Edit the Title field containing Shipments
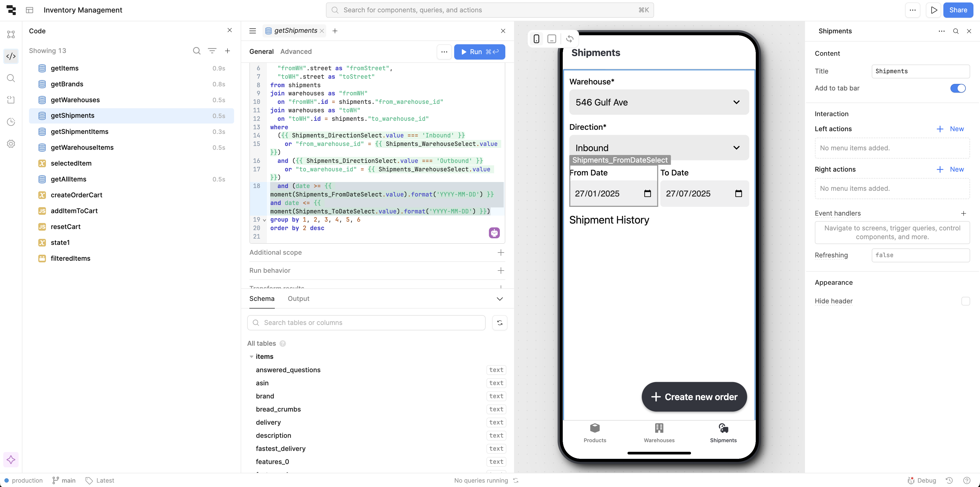The width and height of the screenshot is (980, 487). tap(921, 72)
